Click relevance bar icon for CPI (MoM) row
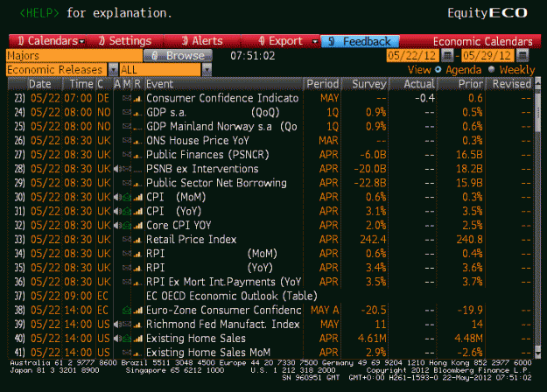 click(138, 198)
